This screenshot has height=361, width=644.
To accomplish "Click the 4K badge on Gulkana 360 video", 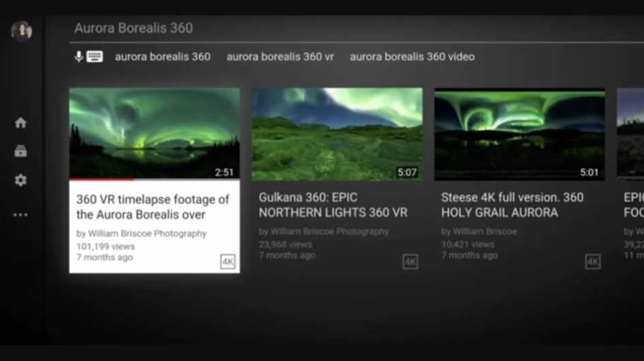I will (x=410, y=261).
